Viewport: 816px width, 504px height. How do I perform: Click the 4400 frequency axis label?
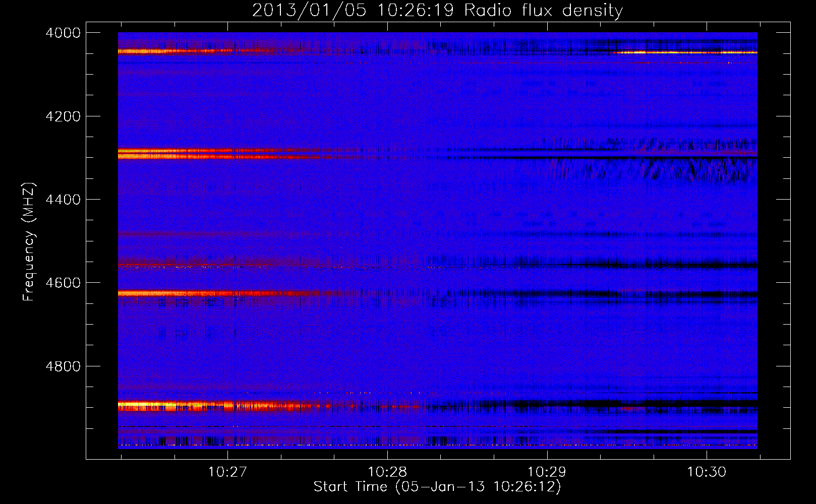63,200
